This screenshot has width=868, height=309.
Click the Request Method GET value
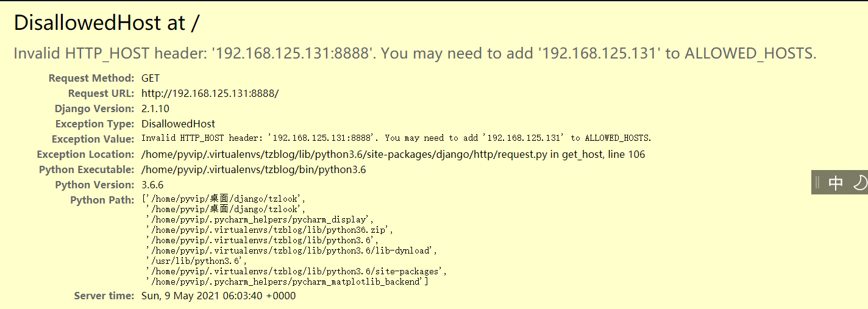151,78
